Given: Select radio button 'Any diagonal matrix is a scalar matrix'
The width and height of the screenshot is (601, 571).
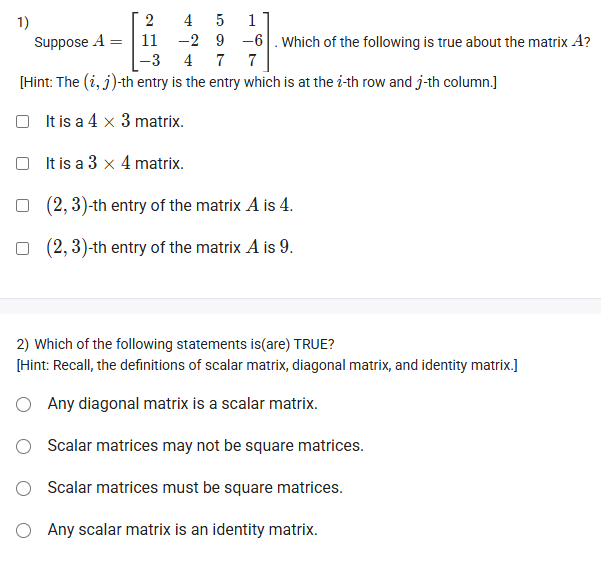Looking at the screenshot, I should point(24,405).
